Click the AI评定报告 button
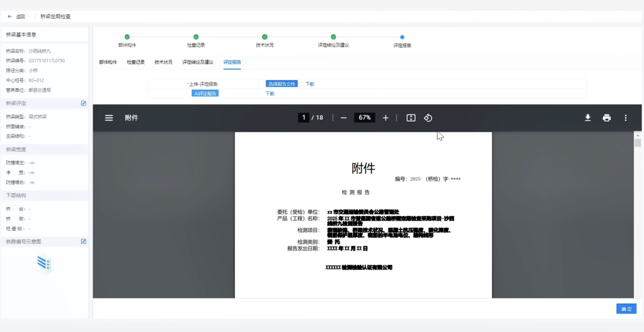 (x=205, y=94)
